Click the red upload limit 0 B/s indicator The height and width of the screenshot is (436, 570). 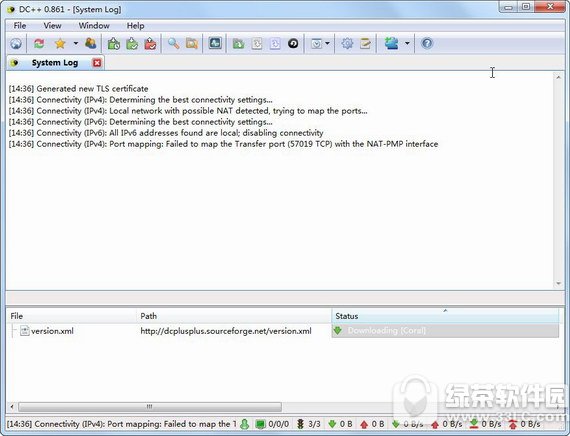(x=524, y=424)
